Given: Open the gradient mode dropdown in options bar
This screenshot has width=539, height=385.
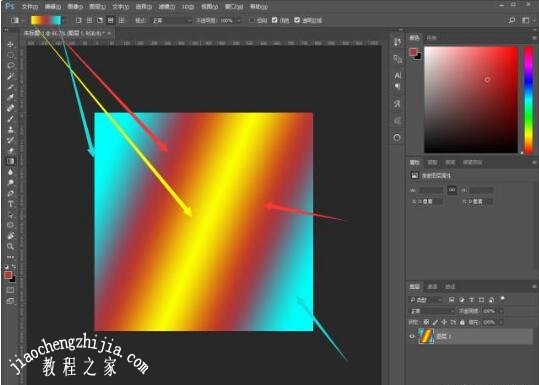Looking at the screenshot, I should 172,21.
